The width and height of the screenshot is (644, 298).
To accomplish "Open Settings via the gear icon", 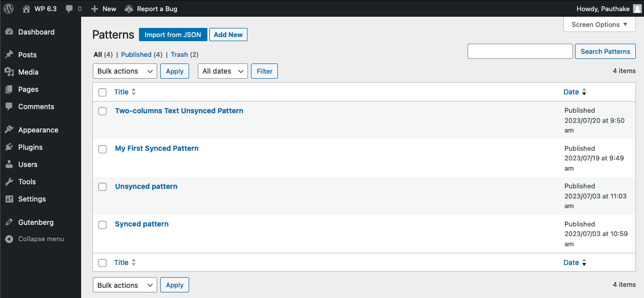I will (x=11, y=198).
